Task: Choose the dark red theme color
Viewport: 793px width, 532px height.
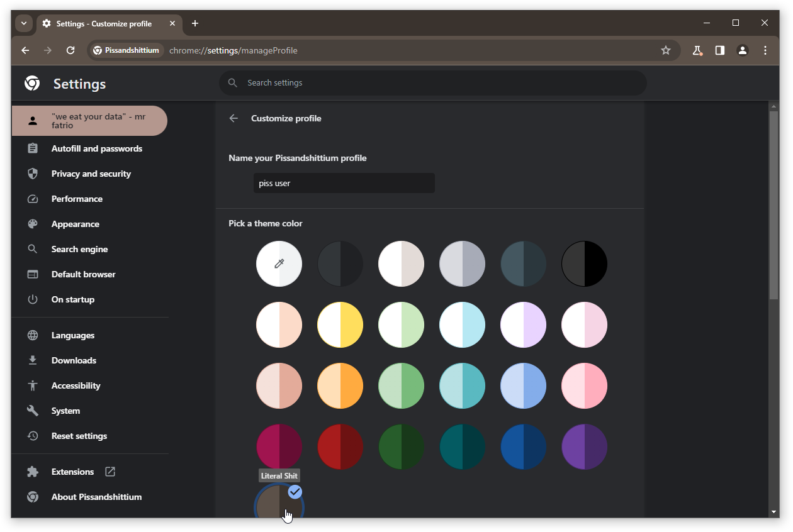Action: (x=340, y=446)
